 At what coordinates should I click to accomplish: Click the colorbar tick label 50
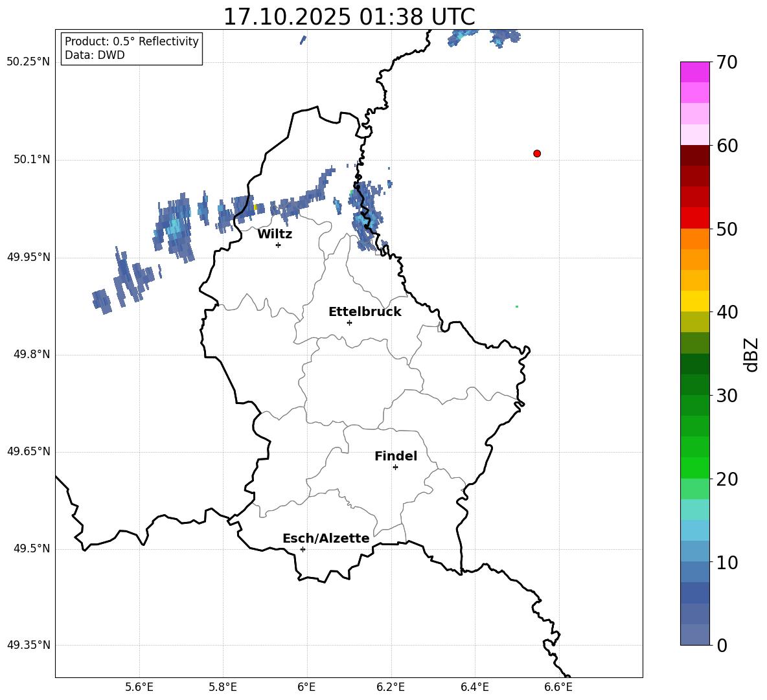coord(727,229)
